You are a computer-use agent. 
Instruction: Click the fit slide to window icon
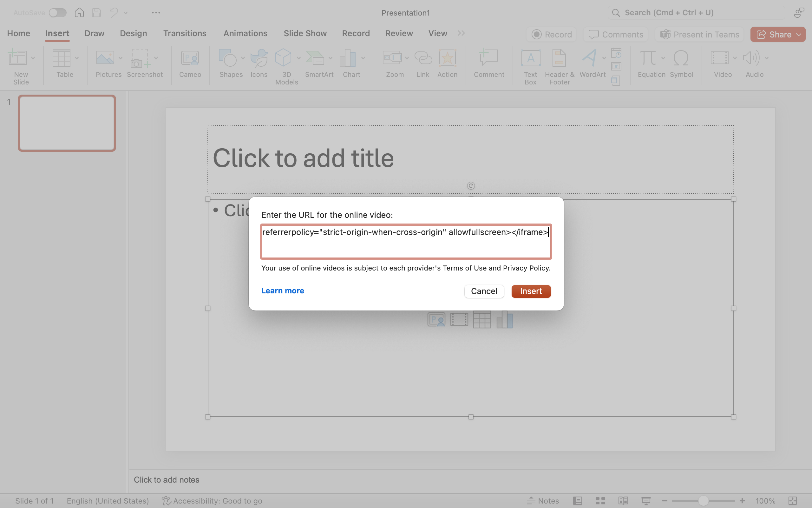tap(793, 501)
